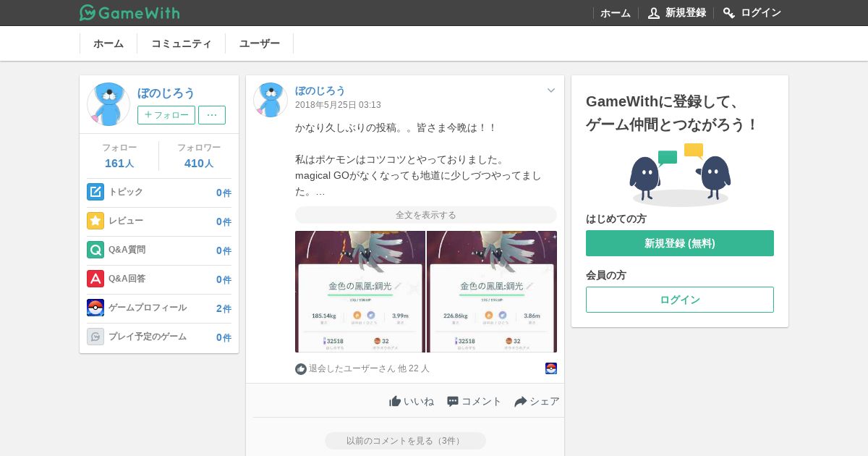Click the シェア text label

[545, 401]
